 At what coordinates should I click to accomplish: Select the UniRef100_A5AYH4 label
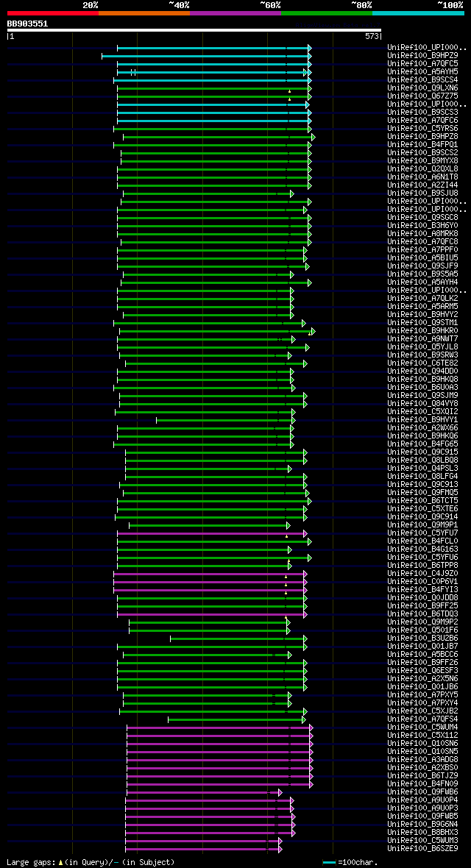(x=422, y=282)
